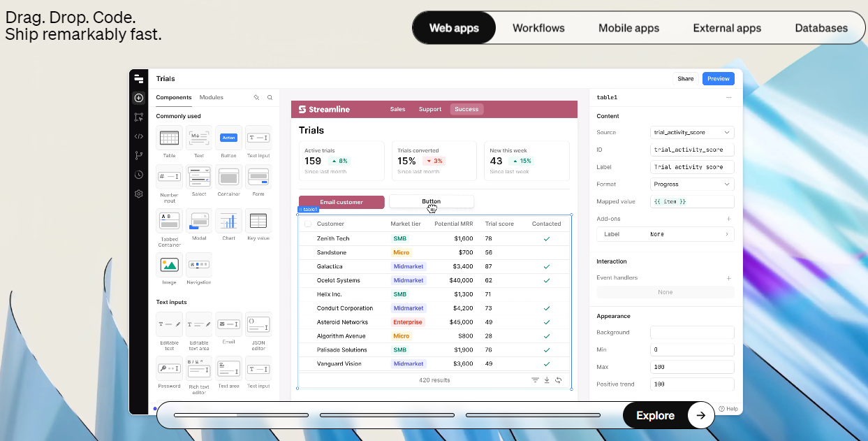Click the Email customer button
Viewport: 868px width, 441px height.
(341, 202)
